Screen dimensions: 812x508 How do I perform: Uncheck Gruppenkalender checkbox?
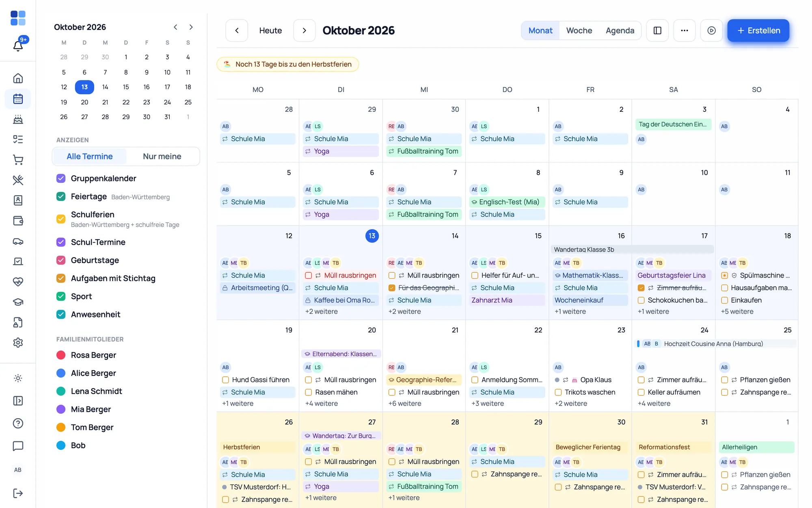[61, 178]
